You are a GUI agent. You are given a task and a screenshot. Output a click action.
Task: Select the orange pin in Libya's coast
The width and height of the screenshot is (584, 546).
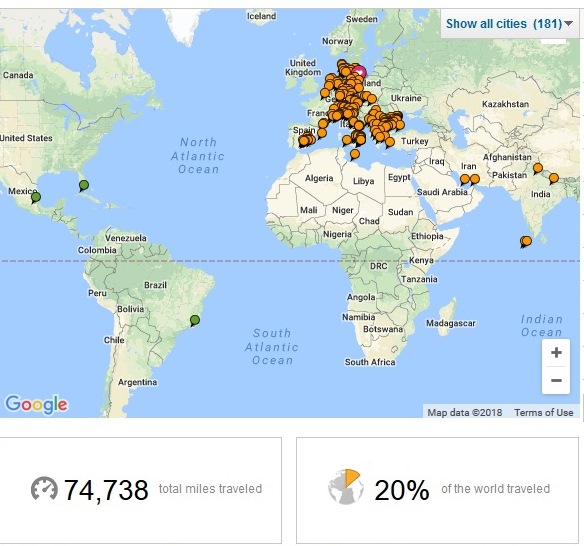[355, 154]
